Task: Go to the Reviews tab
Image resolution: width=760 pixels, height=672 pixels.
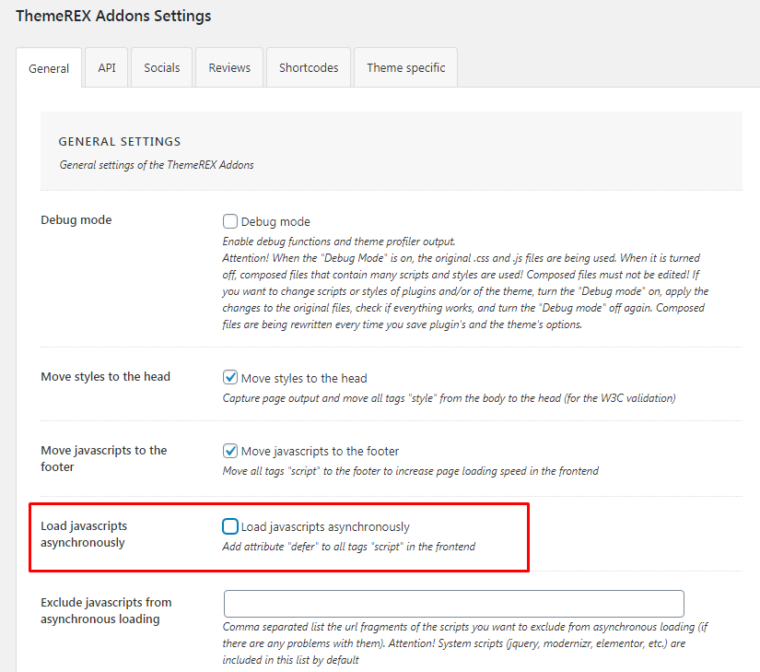Action: pos(229,68)
